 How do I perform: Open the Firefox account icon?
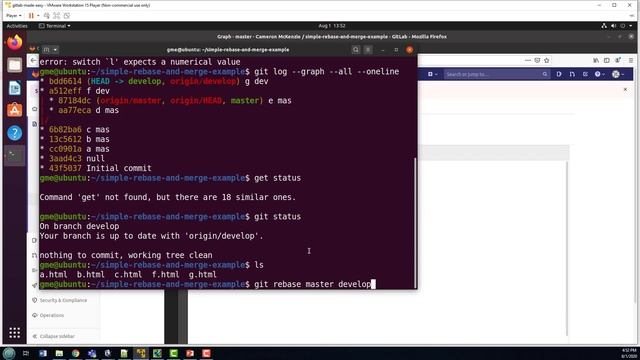tap(618, 60)
